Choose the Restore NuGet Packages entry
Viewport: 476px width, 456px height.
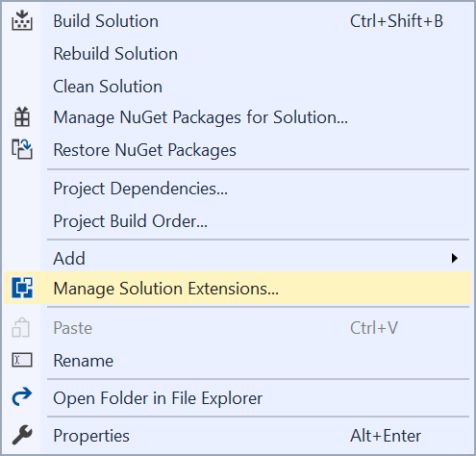(238, 150)
